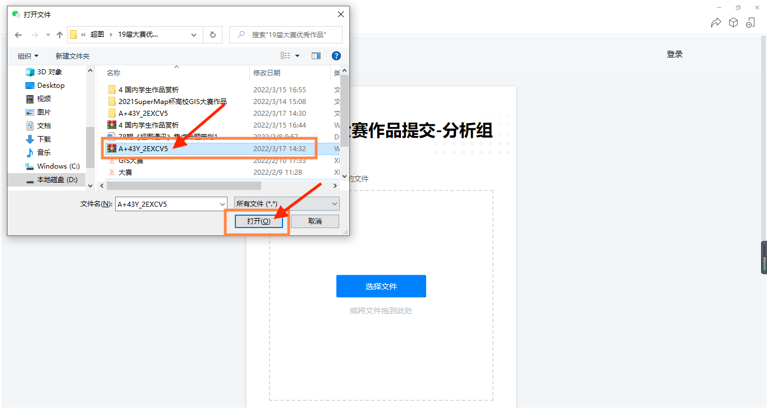Click the back arrow in file dialog
This screenshot has height=409, width=767.
[x=18, y=35]
